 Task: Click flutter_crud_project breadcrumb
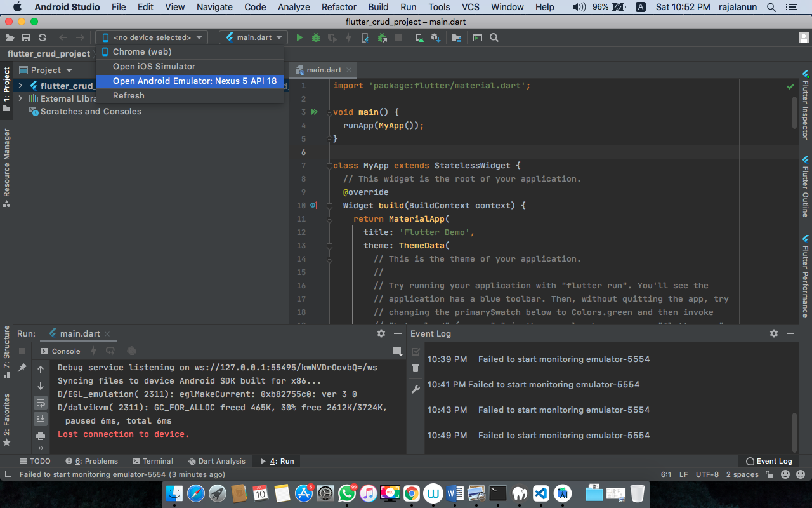tap(49, 54)
